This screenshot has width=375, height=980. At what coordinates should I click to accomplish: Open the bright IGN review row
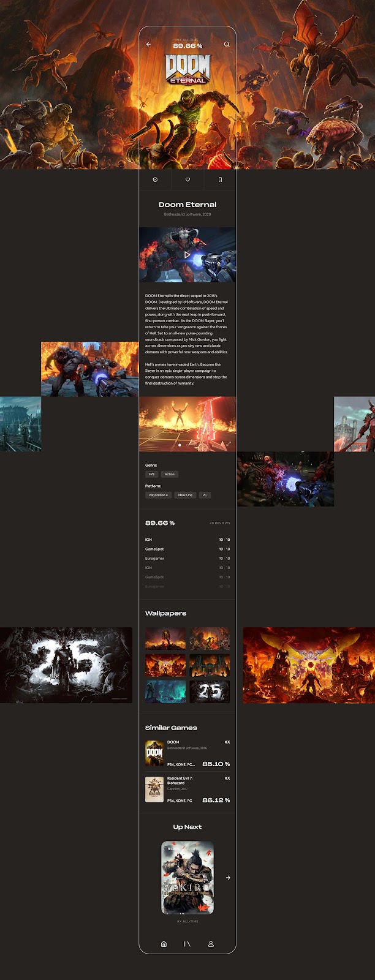coord(187,540)
